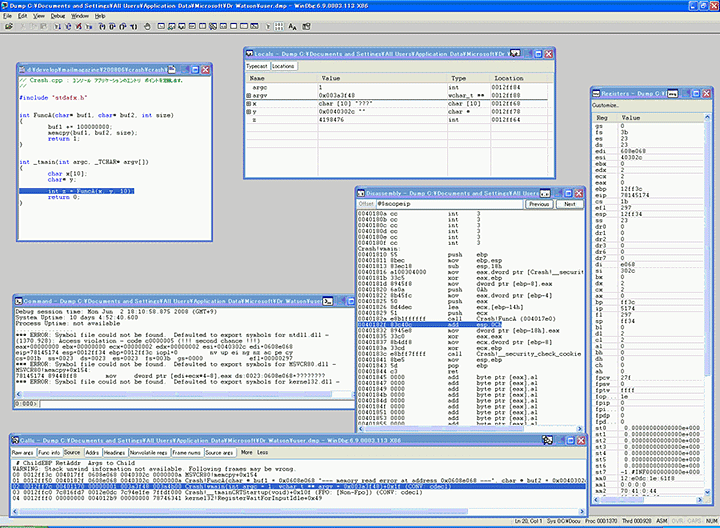Expand the argv variable in Locals

point(249,95)
